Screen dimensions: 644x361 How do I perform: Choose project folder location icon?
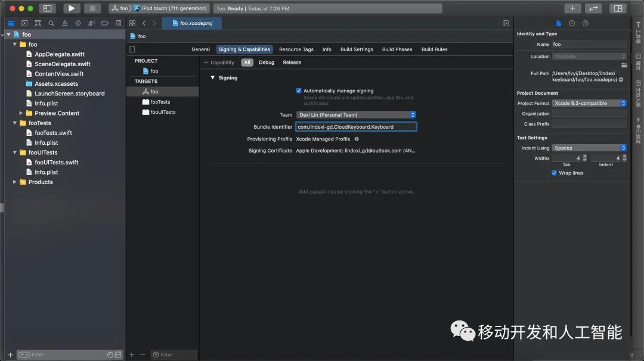(624, 65)
